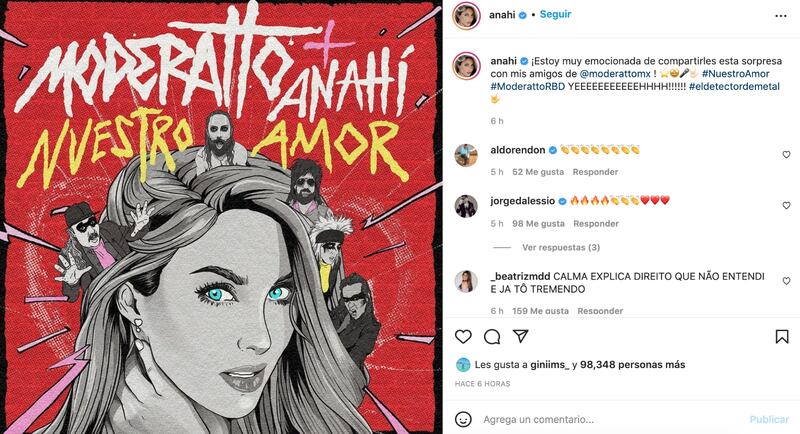The image size is (800, 434).
Task: Like the post with the heart icon
Action: click(463, 337)
